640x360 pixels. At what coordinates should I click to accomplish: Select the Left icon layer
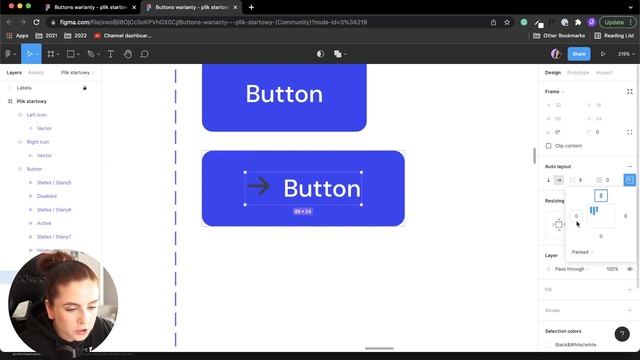(x=37, y=115)
